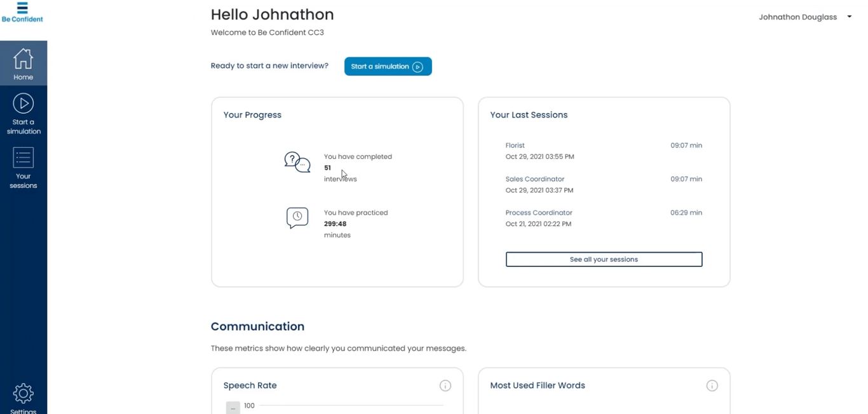Image resolution: width=868 pixels, height=414 pixels.
Task: Click the completed interviews chat icon
Action: pos(297,162)
